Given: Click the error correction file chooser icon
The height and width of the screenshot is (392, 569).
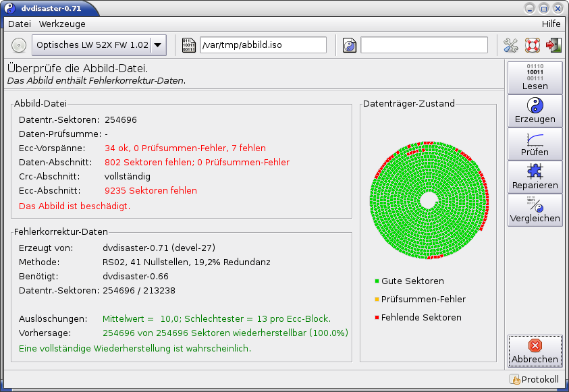Looking at the screenshot, I should 350,45.
